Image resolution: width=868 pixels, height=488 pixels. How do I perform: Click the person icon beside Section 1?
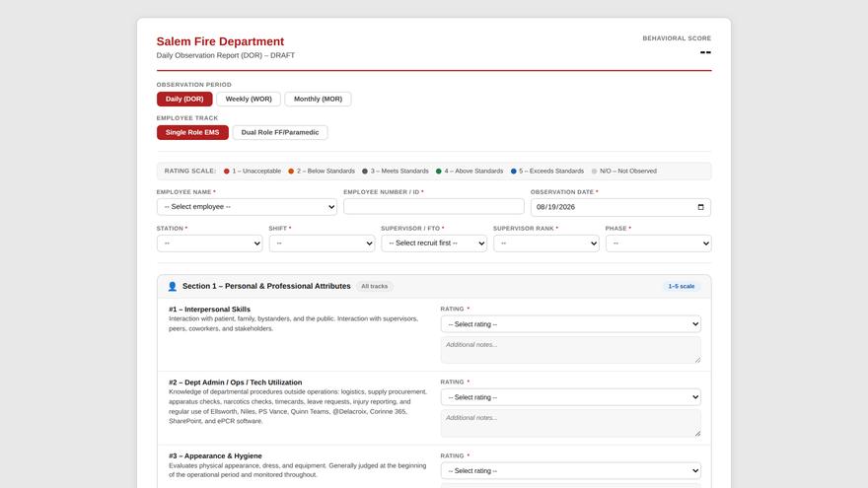click(x=173, y=287)
